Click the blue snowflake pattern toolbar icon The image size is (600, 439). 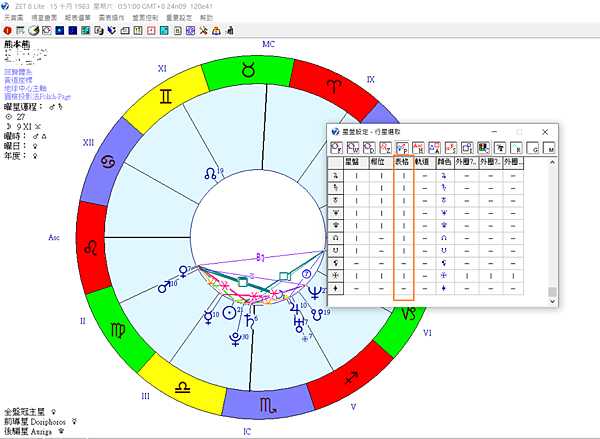point(191,31)
